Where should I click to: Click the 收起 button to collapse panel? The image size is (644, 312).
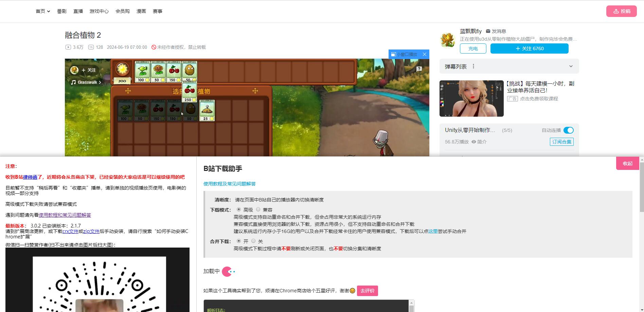point(627,163)
